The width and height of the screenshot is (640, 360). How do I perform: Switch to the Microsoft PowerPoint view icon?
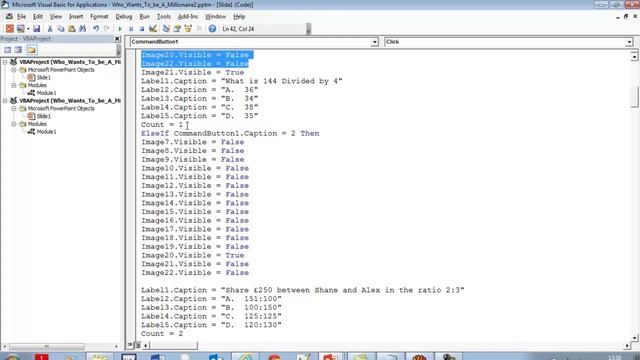point(9,29)
